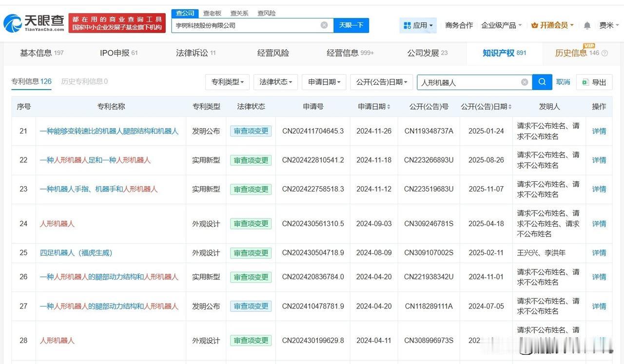The image size is (624, 364).
Task: Switch to 经营信息 tab
Action: tap(350, 53)
